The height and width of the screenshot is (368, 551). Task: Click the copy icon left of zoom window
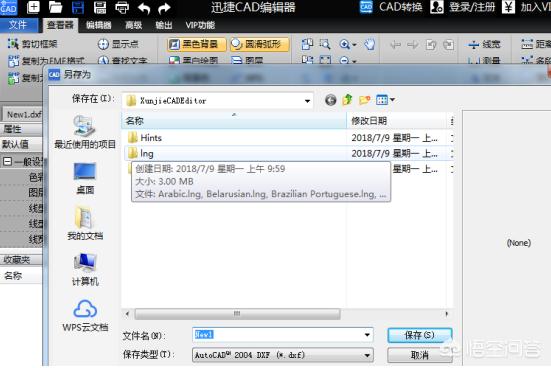307,44
